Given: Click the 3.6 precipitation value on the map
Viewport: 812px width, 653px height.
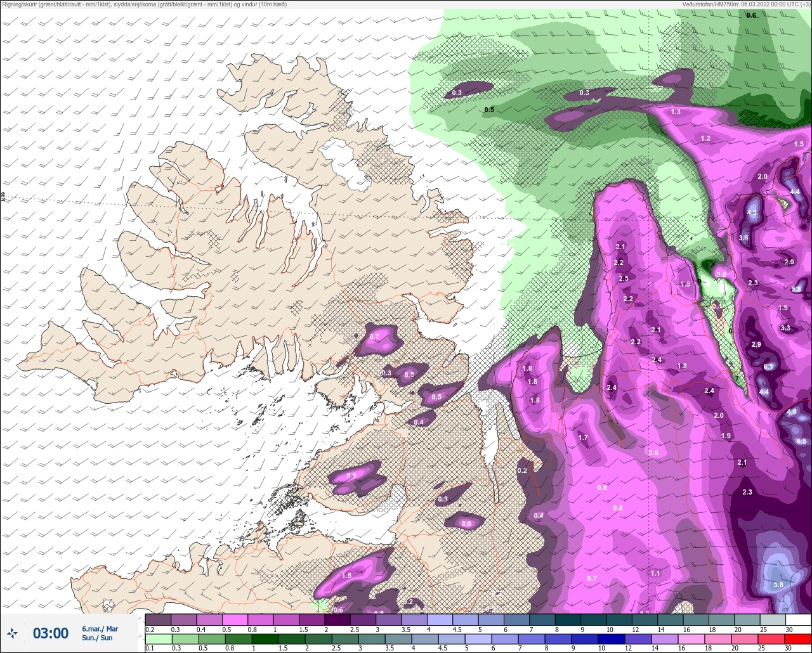Looking at the screenshot, I should [744, 238].
